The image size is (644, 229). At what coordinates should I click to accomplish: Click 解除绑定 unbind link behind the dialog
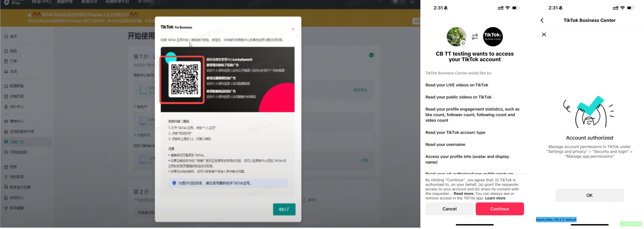click(360, 90)
